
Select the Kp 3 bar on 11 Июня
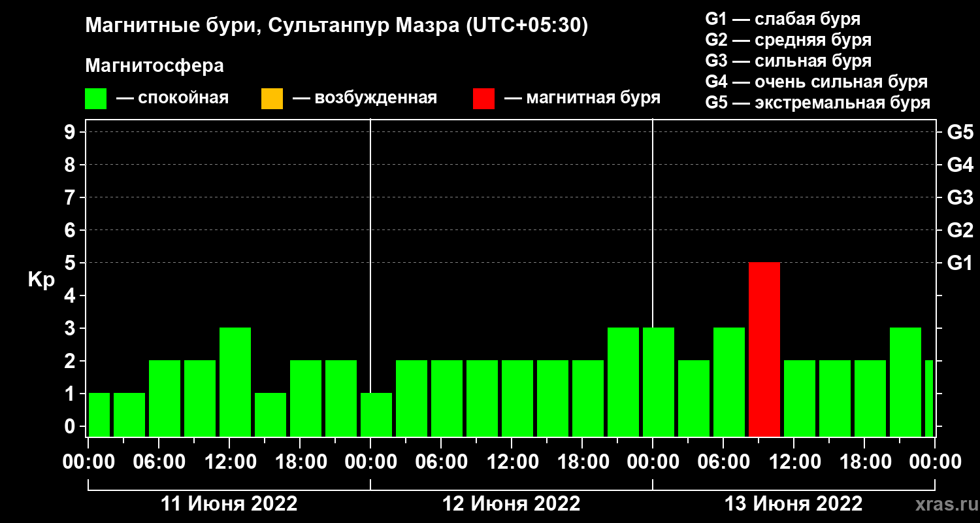tap(235, 382)
